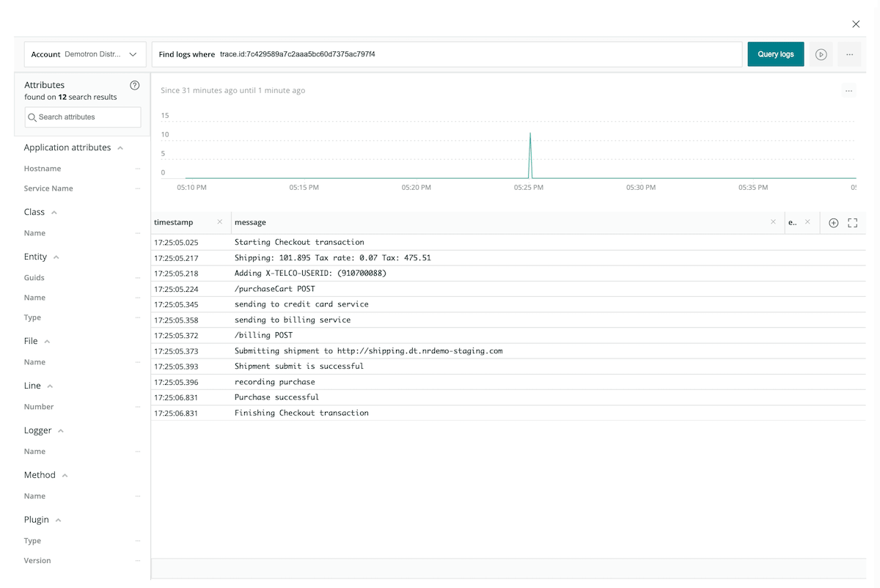880x588 pixels.
Task: Open the options menu for the Plugin Version attribute
Action: (x=137, y=561)
